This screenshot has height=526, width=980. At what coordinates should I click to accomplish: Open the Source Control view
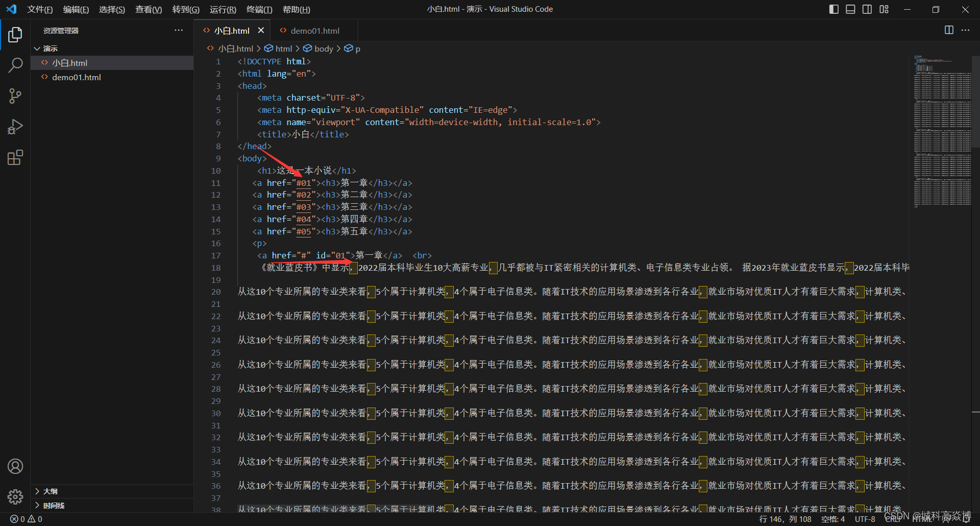point(15,96)
